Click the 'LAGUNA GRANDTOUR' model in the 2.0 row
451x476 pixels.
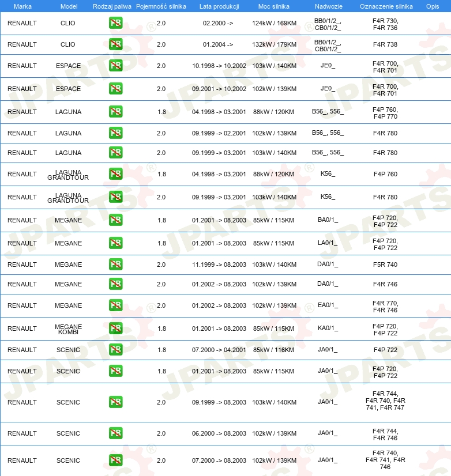[x=68, y=198]
